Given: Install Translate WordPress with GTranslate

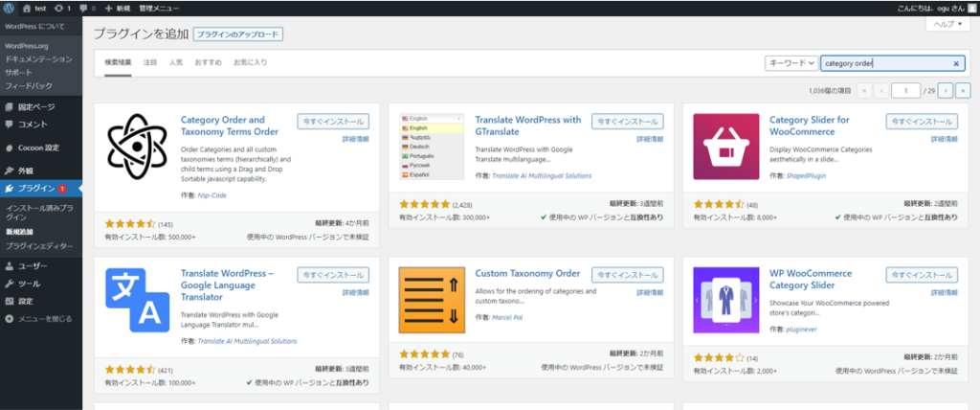Looking at the screenshot, I should 628,121.
